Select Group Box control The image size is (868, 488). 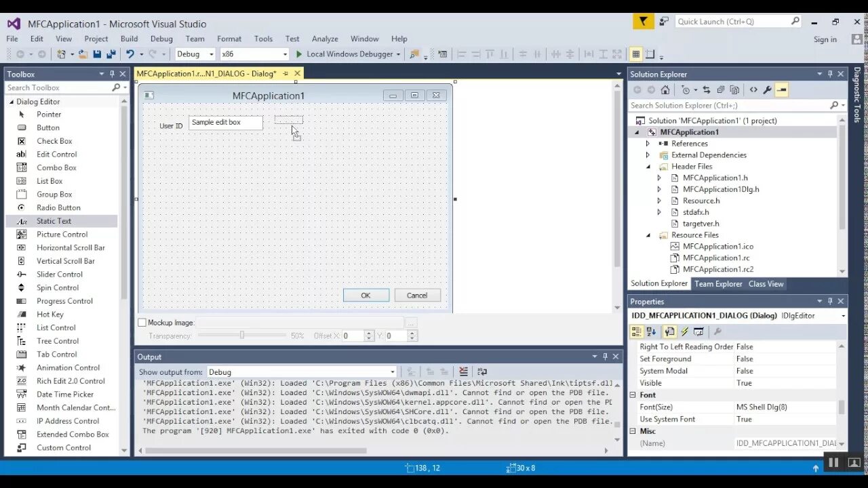click(x=54, y=195)
